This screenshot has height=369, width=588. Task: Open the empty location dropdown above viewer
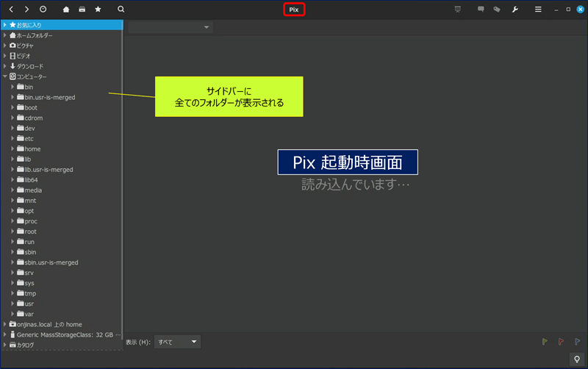(x=171, y=27)
